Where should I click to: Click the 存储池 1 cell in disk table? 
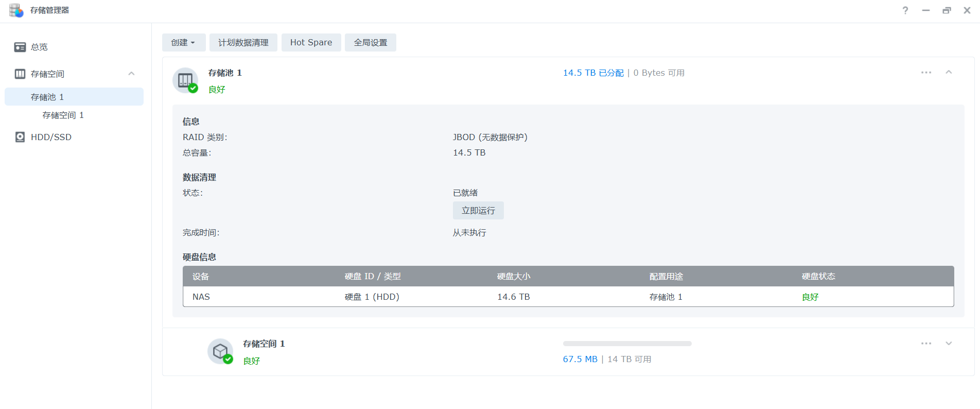coord(666,297)
